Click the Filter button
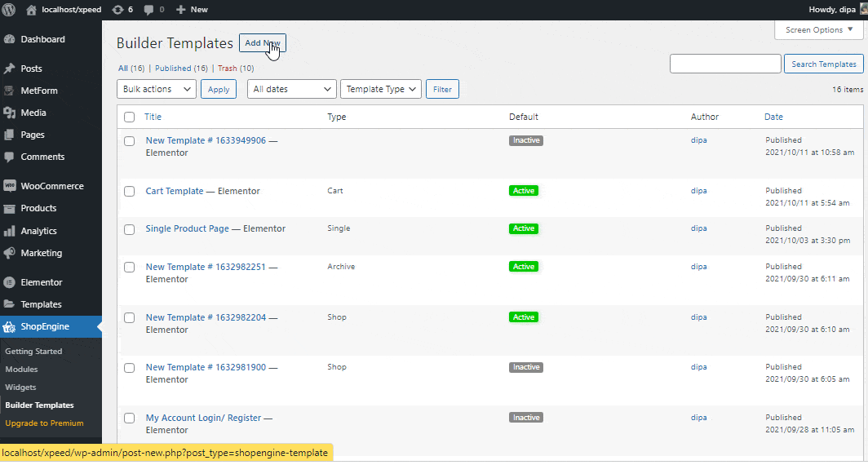 pyautogui.click(x=442, y=89)
